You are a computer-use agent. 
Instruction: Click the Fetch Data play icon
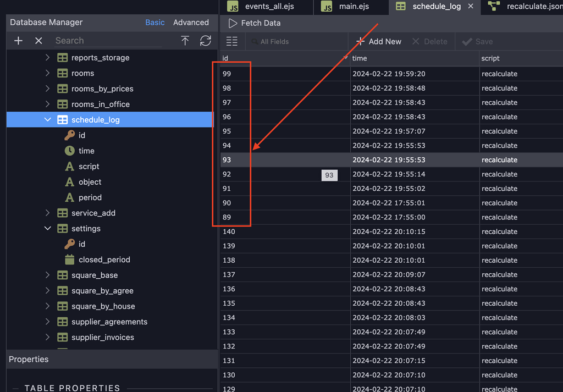click(233, 23)
